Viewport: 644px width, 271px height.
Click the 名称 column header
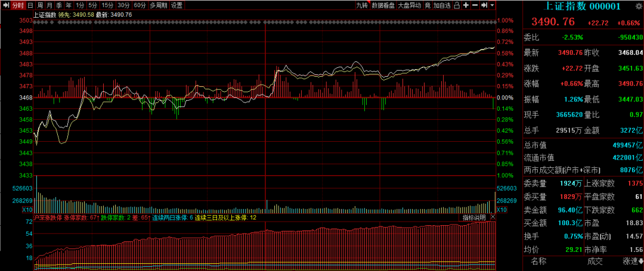538,261
